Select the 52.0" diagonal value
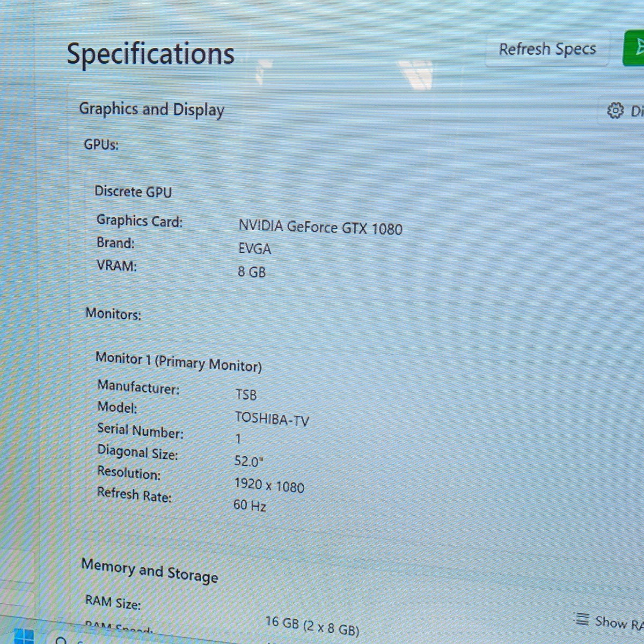This screenshot has width=644, height=644. coord(249,462)
